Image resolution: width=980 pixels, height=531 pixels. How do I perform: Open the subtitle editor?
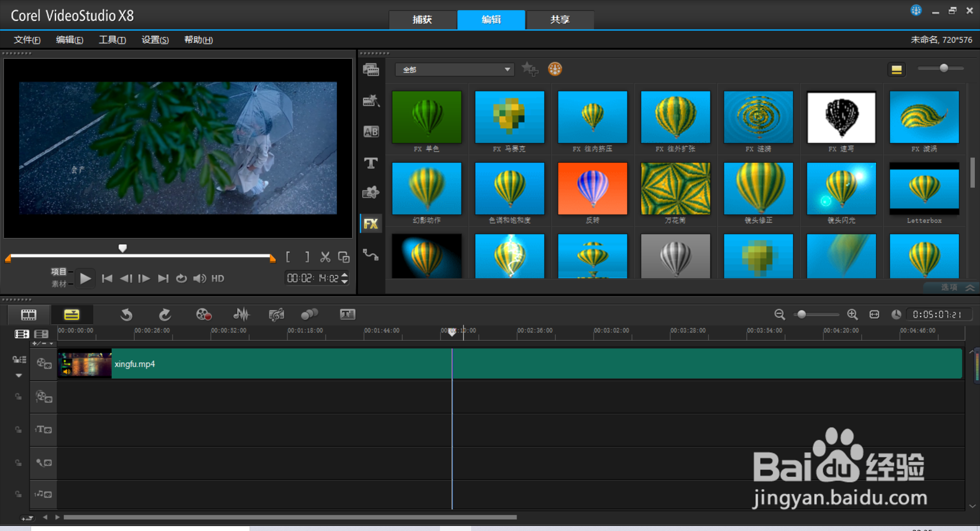(x=348, y=315)
